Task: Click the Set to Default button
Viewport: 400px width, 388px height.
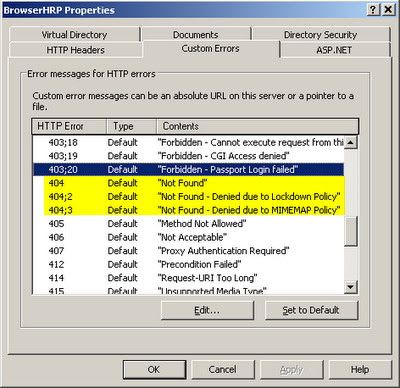Action: tap(311, 310)
